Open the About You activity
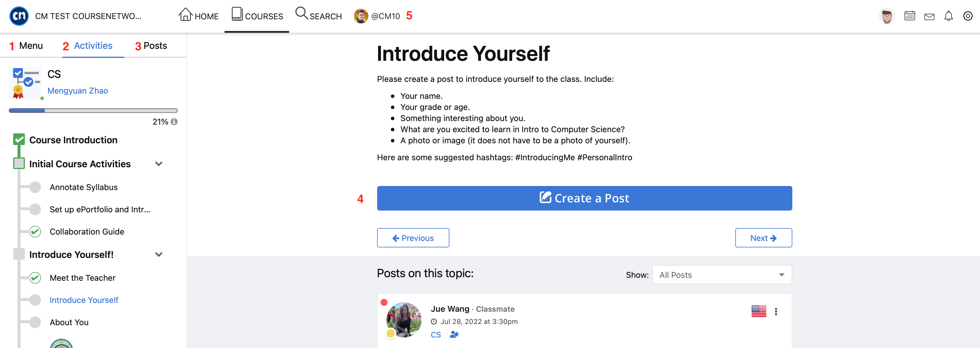The image size is (980, 348). tap(69, 322)
